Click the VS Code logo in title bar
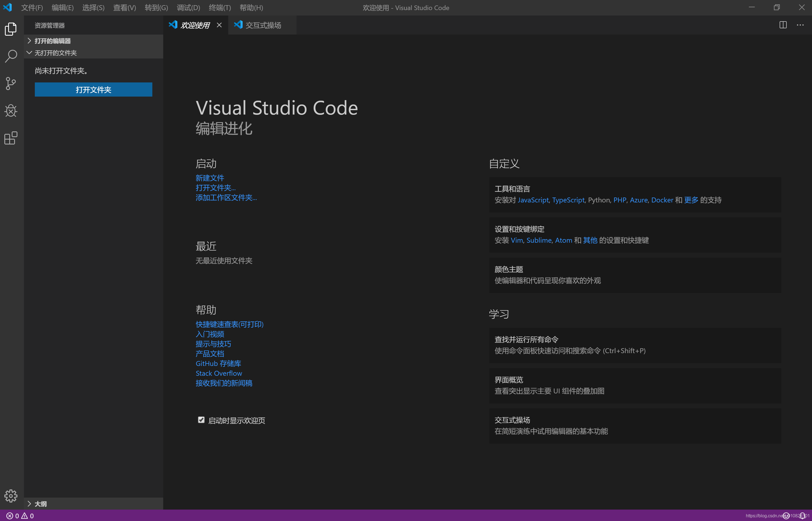Viewport: 812px width, 521px height. 7,7
